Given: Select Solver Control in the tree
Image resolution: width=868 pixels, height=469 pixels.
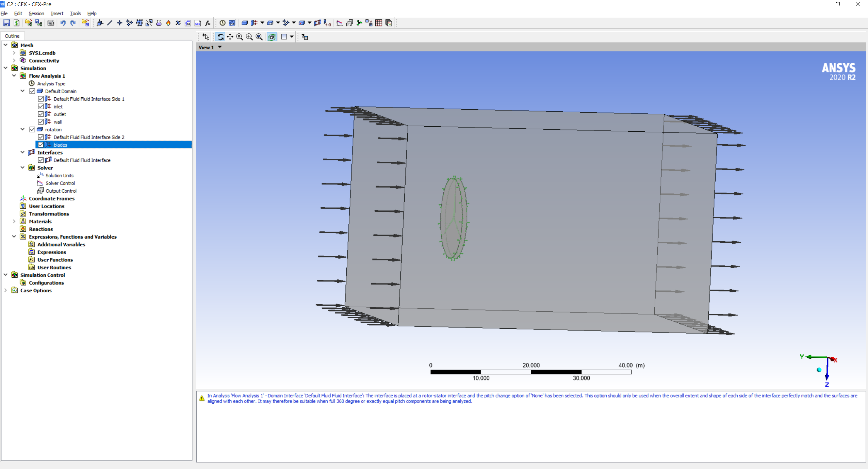Looking at the screenshot, I should click(60, 183).
